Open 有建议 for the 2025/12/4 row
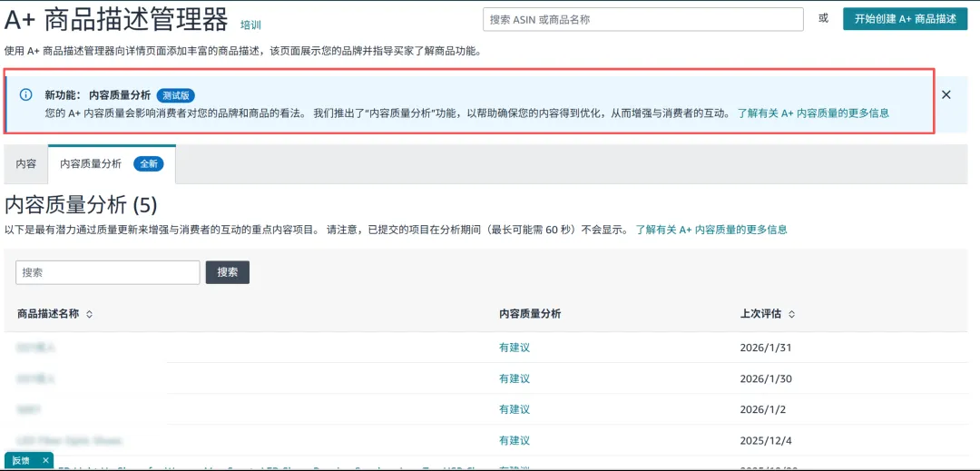Screen dimensions: 980x471 (x=514, y=440)
